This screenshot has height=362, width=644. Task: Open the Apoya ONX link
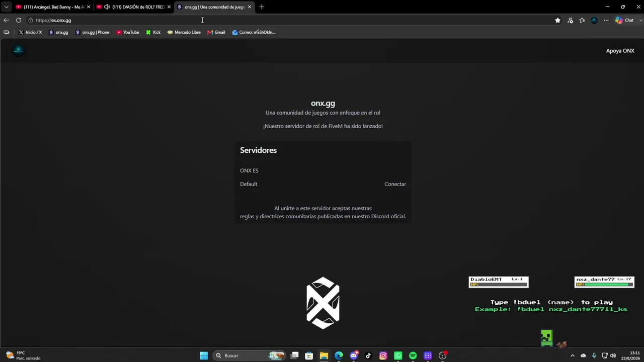click(620, 51)
